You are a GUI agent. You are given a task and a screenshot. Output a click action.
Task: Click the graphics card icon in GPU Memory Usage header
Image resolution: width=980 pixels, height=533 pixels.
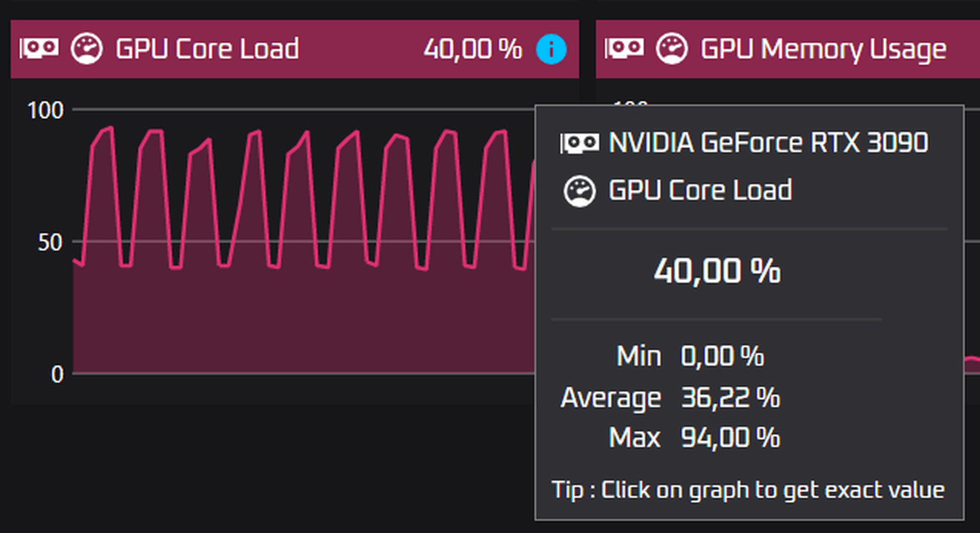(624, 48)
